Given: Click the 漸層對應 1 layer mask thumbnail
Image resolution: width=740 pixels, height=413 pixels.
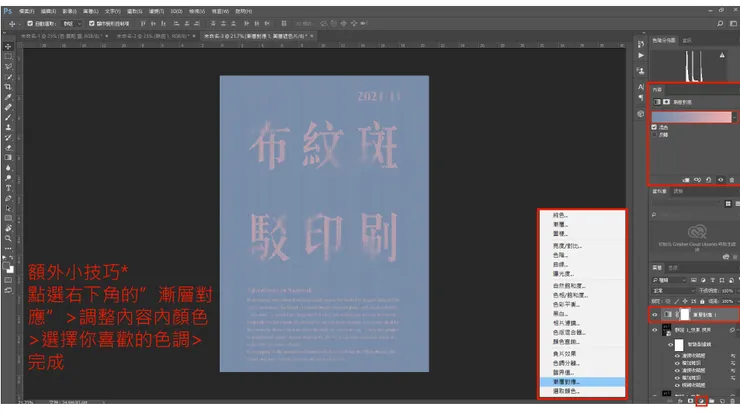Looking at the screenshot, I should [x=684, y=315].
